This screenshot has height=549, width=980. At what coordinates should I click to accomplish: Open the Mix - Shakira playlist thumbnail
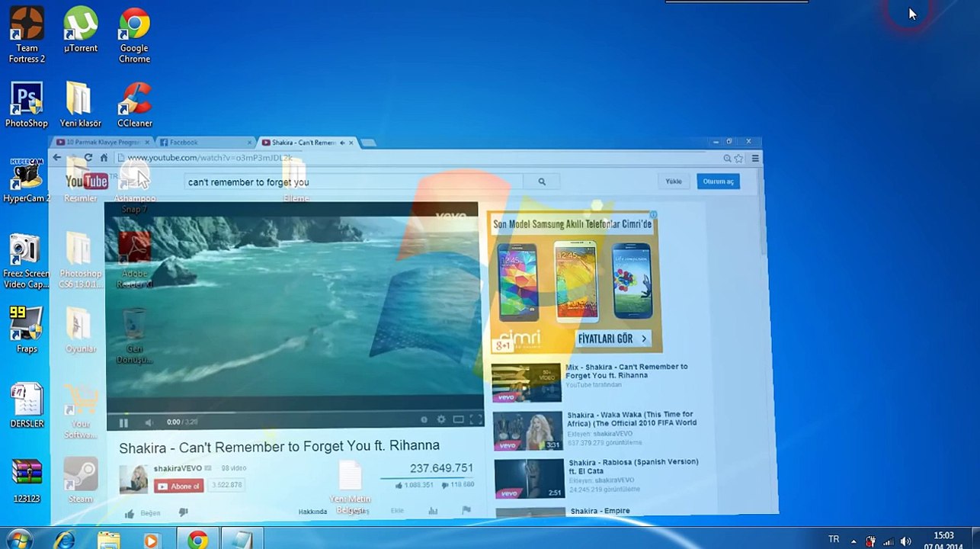[x=526, y=382]
